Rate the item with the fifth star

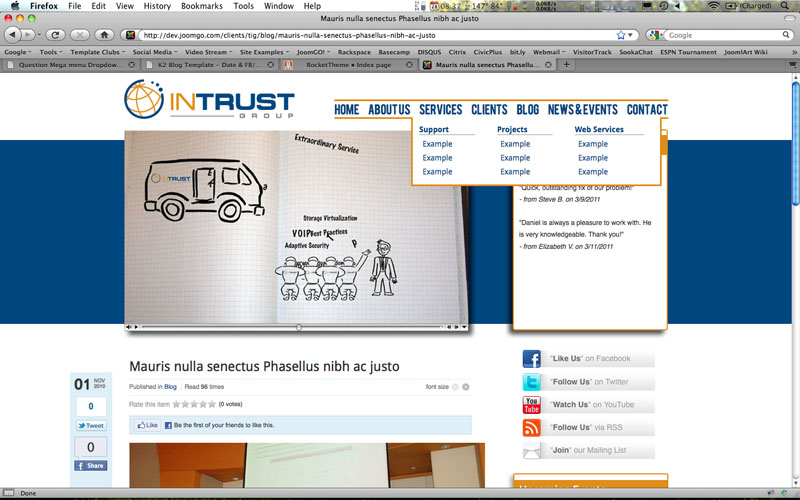(x=212, y=404)
